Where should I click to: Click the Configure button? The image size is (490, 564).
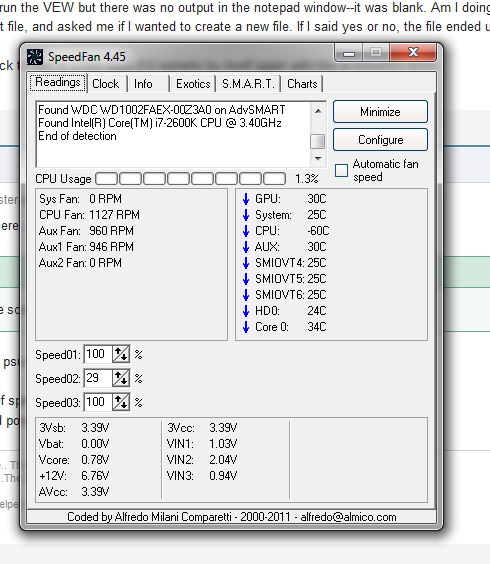[380, 140]
